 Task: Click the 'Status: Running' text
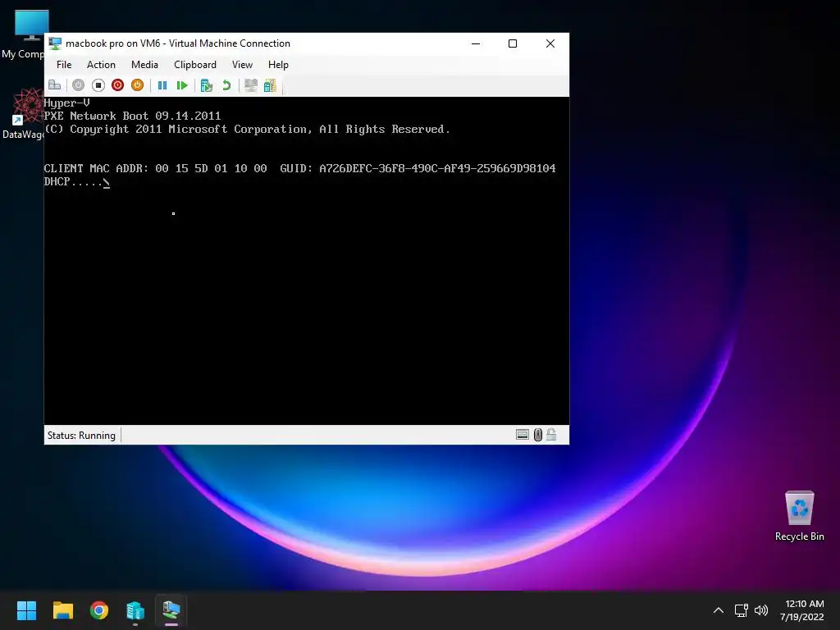81,436
